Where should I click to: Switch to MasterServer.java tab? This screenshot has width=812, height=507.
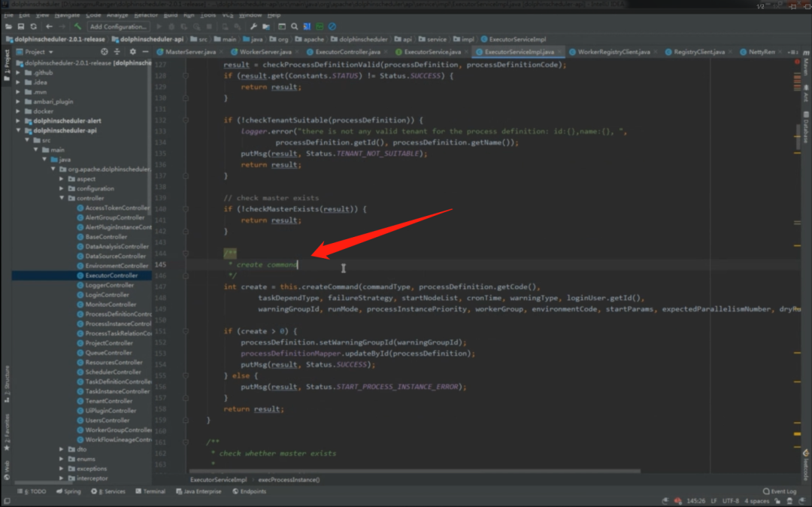189,52
